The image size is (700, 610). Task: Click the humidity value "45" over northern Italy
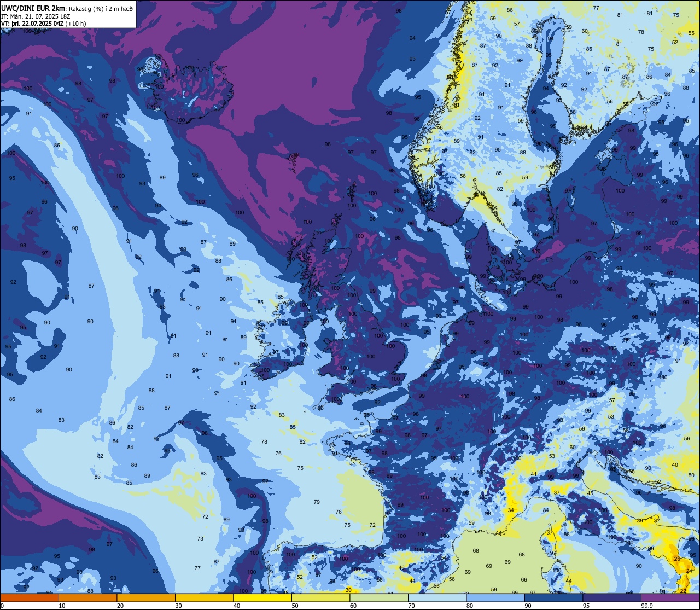point(590,493)
